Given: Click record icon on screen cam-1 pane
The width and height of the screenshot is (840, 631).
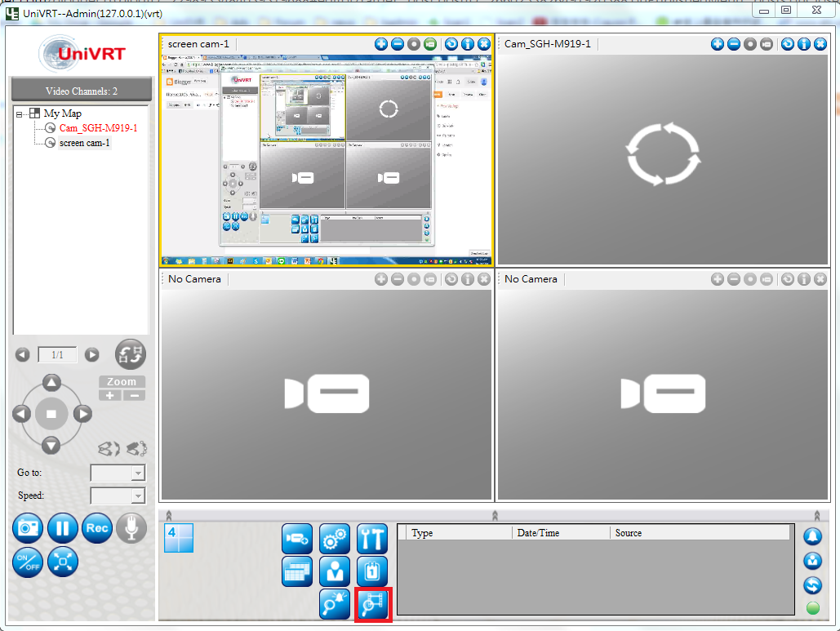Looking at the screenshot, I should point(414,44).
